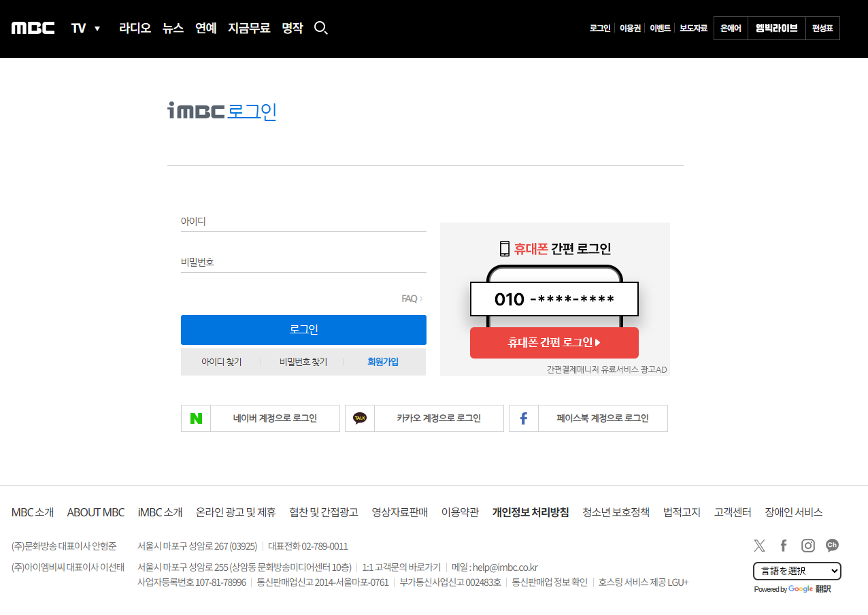Log in with 페이스북 계정으로 로그인
868x615 pixels.
coord(588,418)
